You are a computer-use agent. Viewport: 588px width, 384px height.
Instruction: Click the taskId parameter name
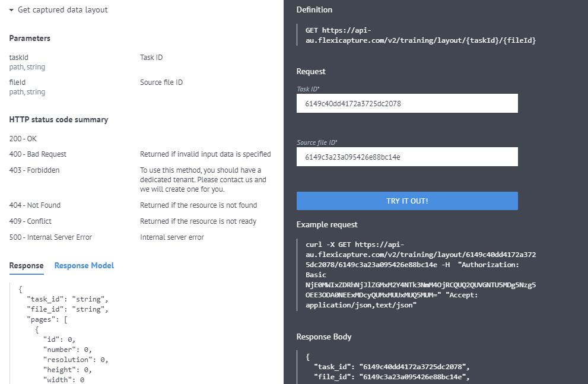(x=19, y=58)
